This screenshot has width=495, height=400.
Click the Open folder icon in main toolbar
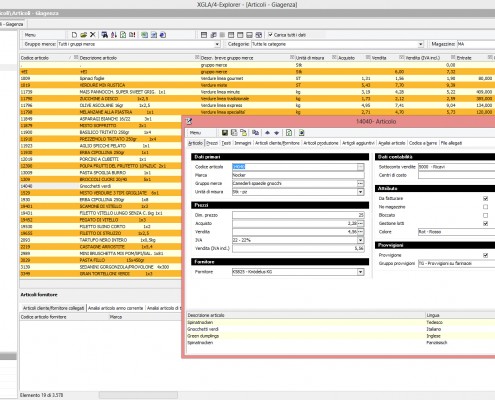pyautogui.click(x=83, y=35)
